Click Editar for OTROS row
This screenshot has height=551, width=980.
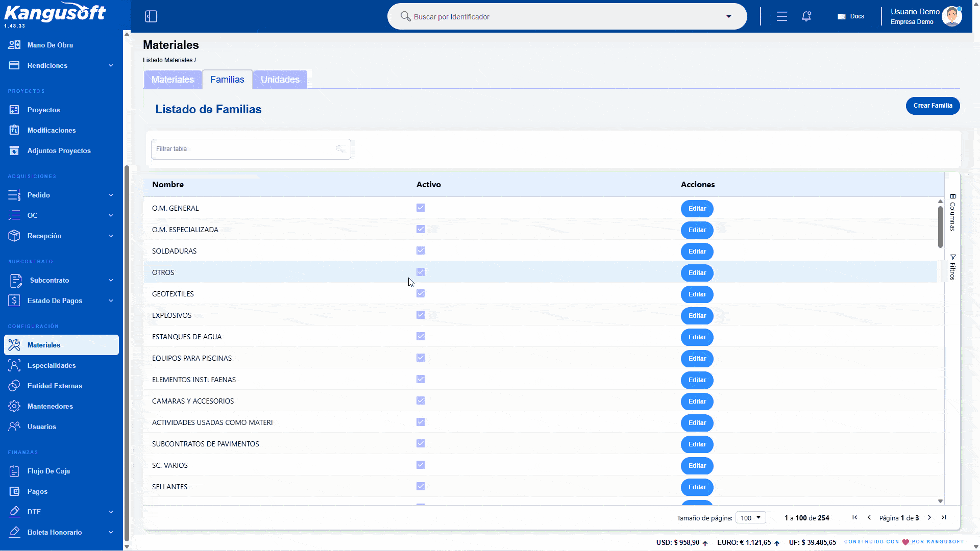697,273
